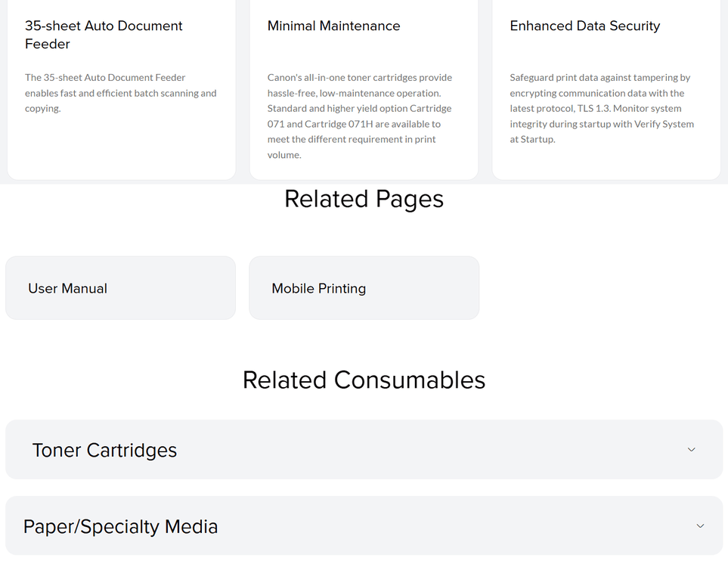Image resolution: width=728 pixels, height=561 pixels.
Task: Expand the Toner Cartridges section title
Action: tap(104, 450)
